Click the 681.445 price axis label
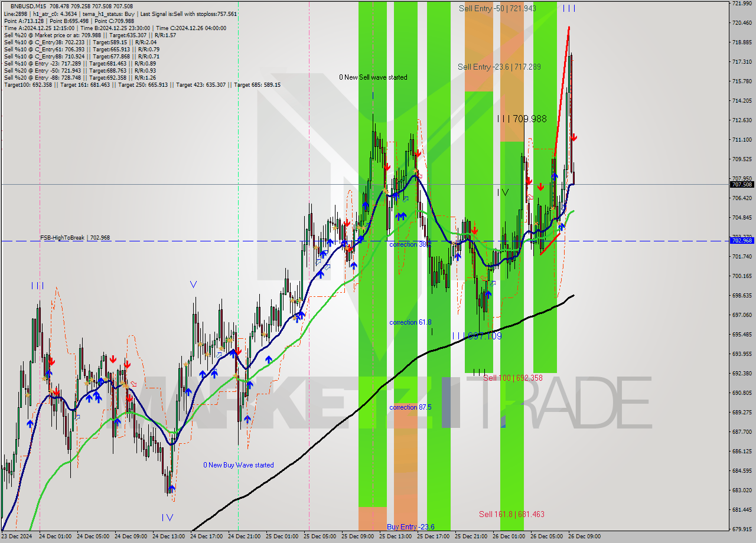The image size is (756, 543). 742,510
